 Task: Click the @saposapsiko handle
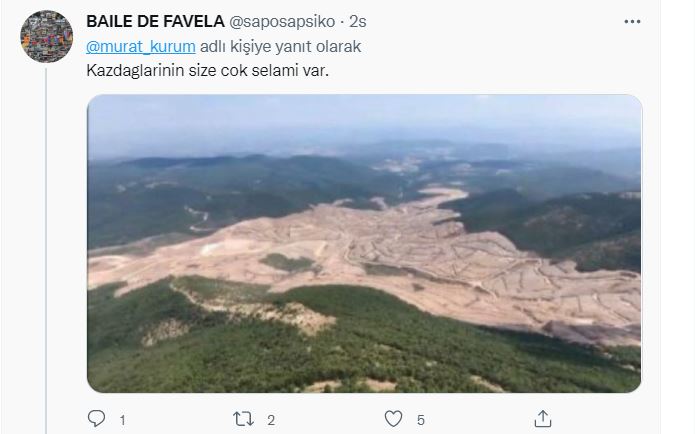pyautogui.click(x=282, y=22)
